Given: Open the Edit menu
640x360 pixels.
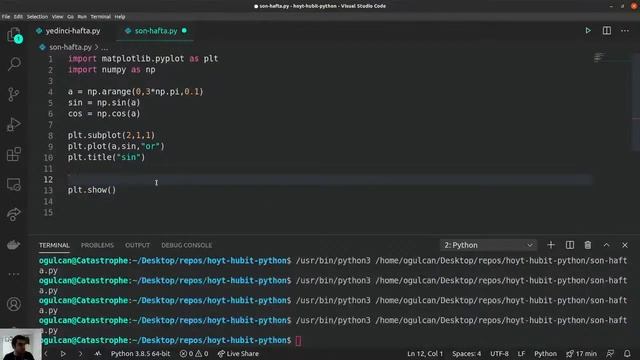Looking at the screenshot, I should (18, 17).
